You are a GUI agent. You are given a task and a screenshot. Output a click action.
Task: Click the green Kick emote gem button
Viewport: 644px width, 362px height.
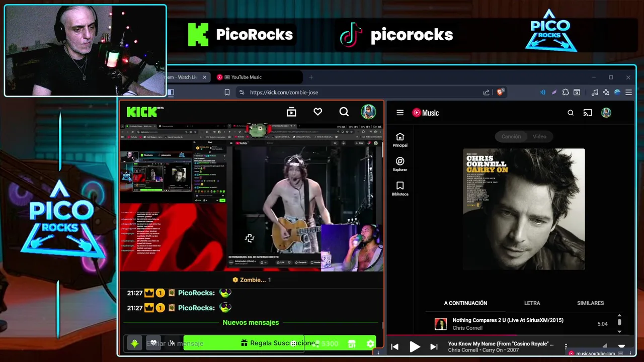pyautogui.click(x=134, y=343)
